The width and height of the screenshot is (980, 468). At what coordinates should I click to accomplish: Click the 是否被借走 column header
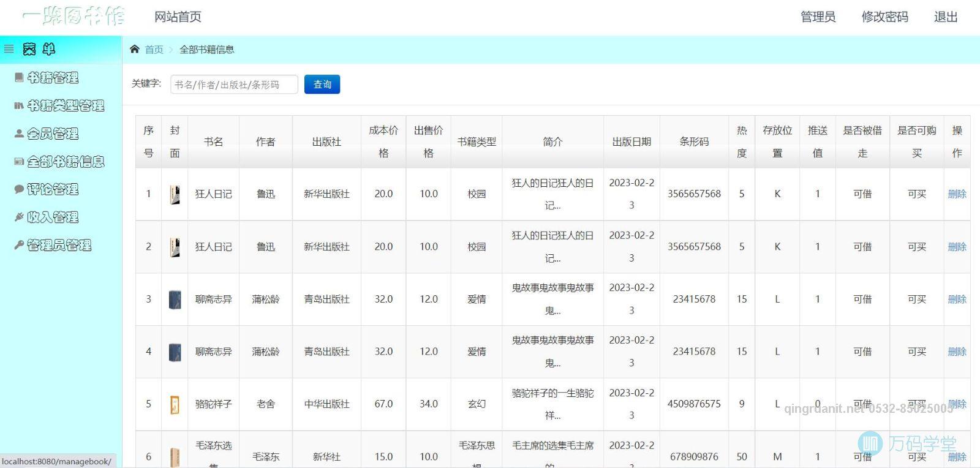coord(862,142)
